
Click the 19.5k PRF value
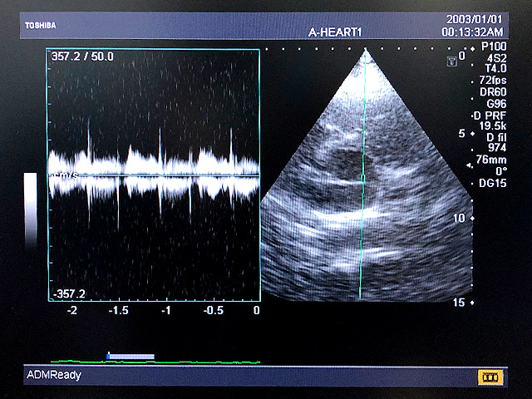(x=493, y=126)
